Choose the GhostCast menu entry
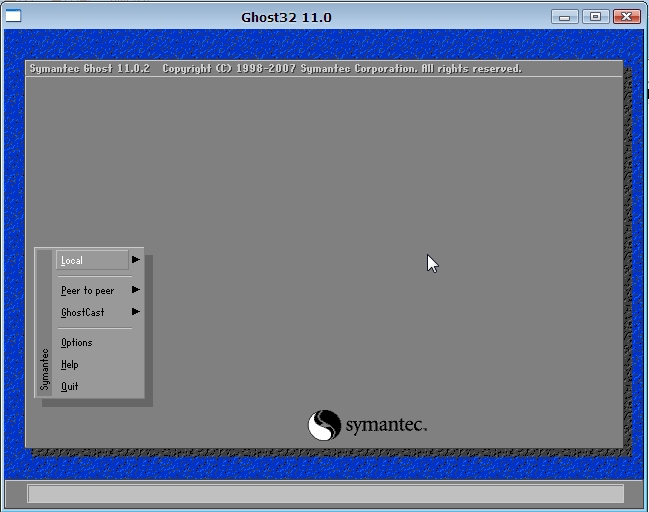649x512 pixels. tap(82, 313)
